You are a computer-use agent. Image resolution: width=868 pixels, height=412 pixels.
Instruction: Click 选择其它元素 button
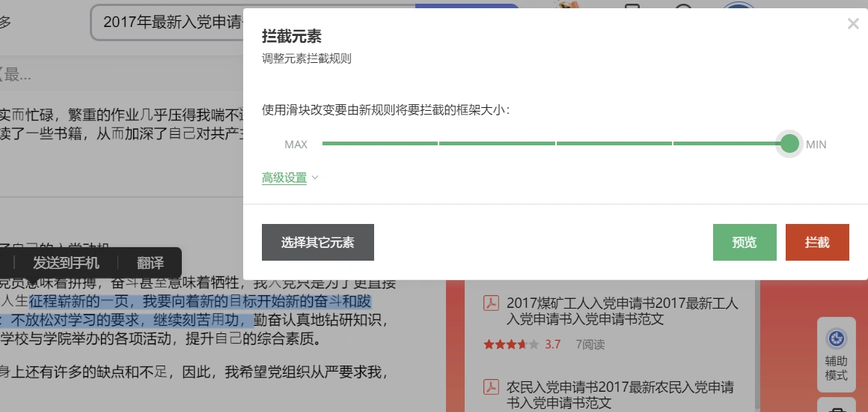[318, 242]
